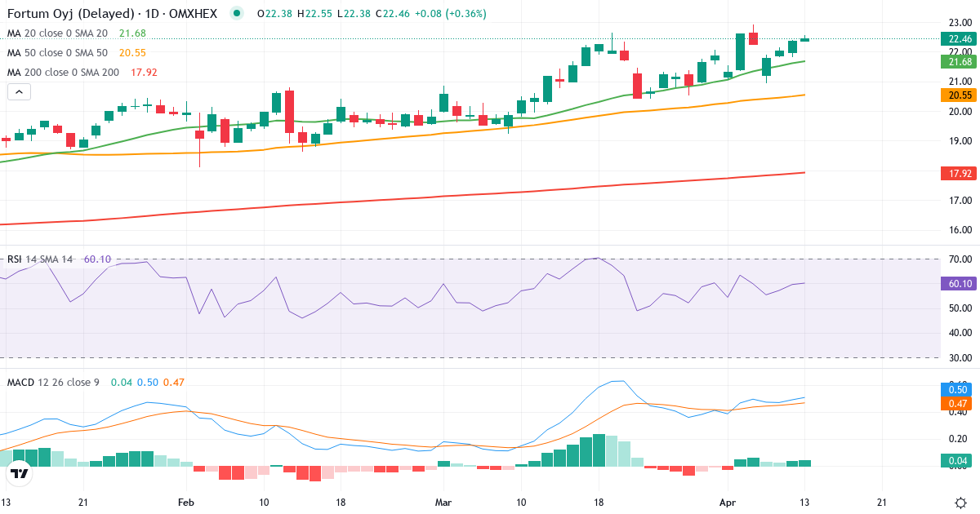Click the Feb label on the date axis
This screenshot has height=514, width=980.
[x=185, y=503]
